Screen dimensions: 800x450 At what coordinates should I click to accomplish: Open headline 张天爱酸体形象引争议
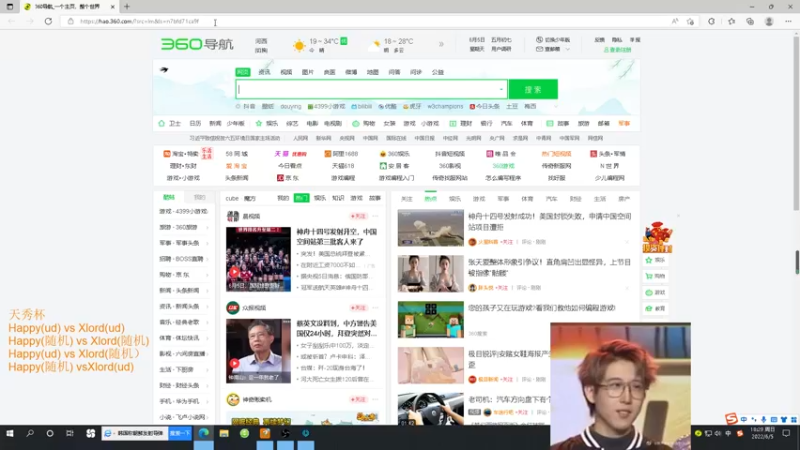pyautogui.click(x=549, y=267)
